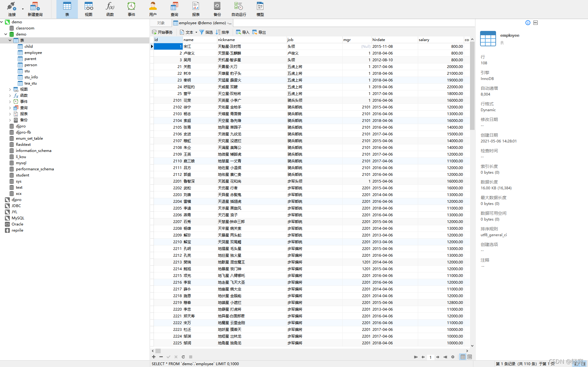This screenshot has height=367, width=588.
Task: Open the 模型 model section
Action: pyautogui.click(x=260, y=9)
